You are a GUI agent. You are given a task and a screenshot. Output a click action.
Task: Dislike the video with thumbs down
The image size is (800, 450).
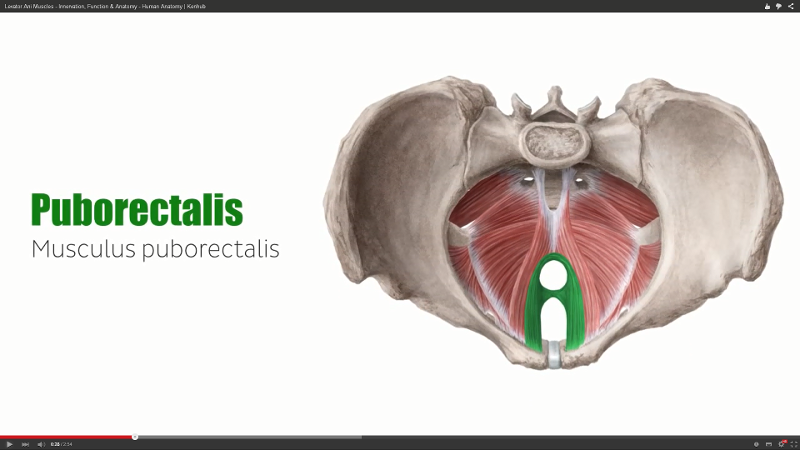pos(779,6)
